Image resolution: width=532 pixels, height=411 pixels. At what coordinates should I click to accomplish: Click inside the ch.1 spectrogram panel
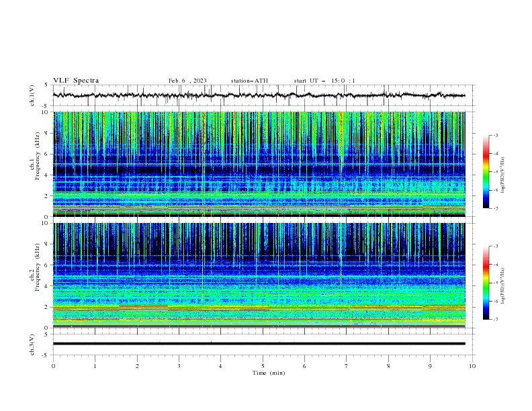click(259, 164)
